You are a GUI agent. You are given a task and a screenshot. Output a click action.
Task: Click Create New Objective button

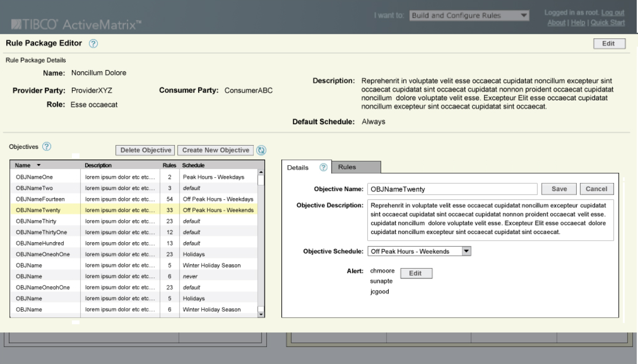[215, 150]
